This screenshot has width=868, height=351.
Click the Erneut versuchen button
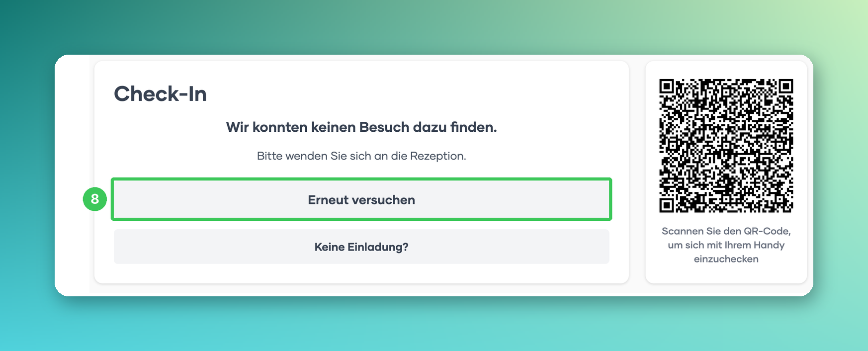coord(361,199)
